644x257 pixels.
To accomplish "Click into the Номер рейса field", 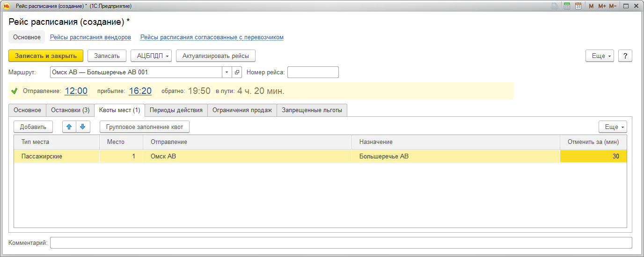I will point(313,72).
